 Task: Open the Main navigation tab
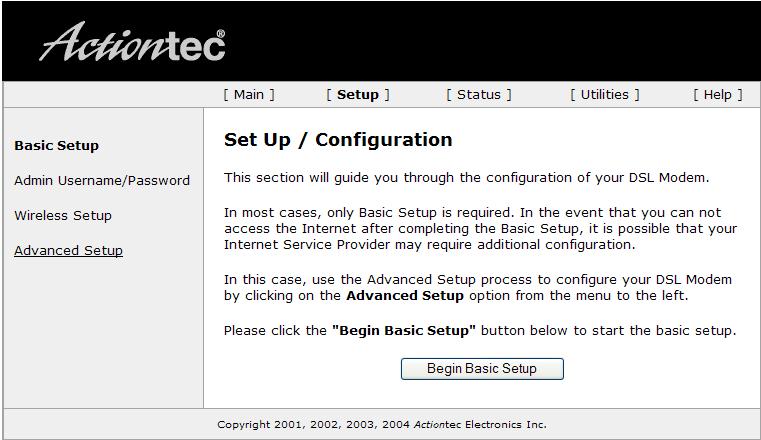pyautogui.click(x=249, y=95)
